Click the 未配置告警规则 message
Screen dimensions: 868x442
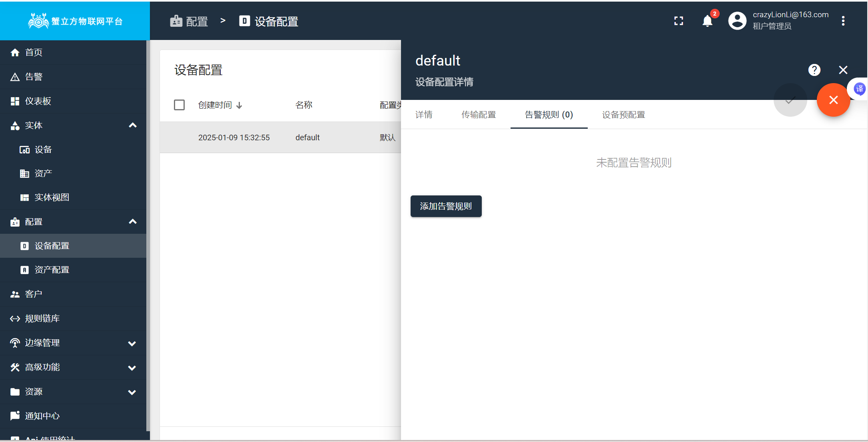click(x=634, y=163)
